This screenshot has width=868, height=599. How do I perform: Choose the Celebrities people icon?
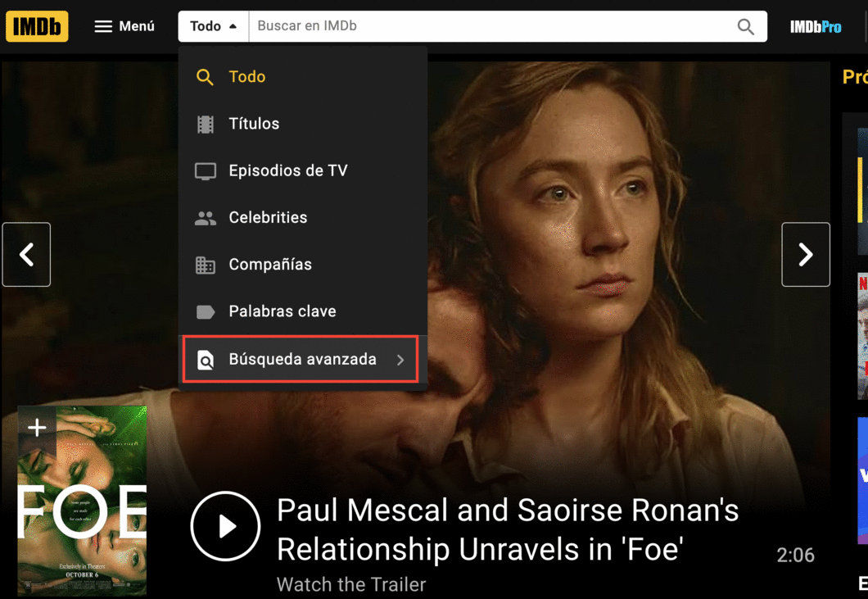(x=206, y=218)
